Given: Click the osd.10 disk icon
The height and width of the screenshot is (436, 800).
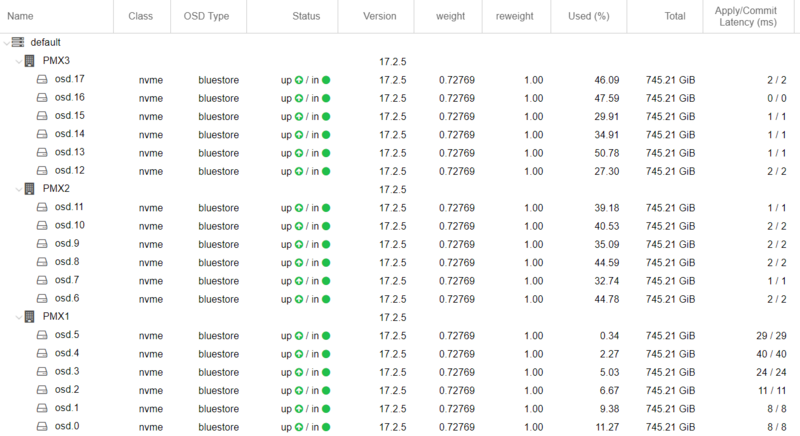Looking at the screenshot, I should click(x=42, y=225).
